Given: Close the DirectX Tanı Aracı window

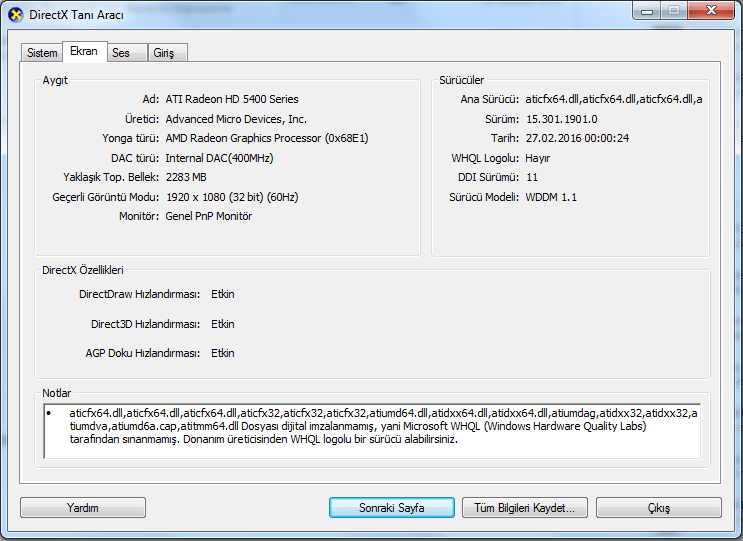Looking at the screenshot, I should click(711, 11).
